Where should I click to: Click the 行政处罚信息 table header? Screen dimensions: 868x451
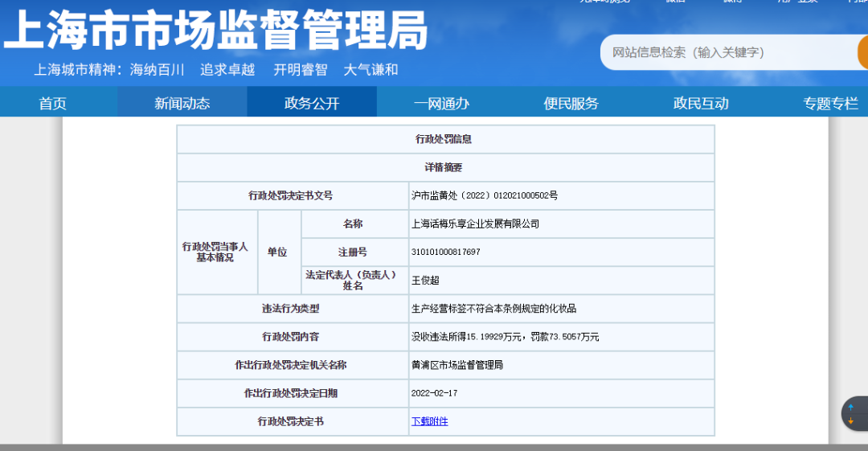(444, 139)
